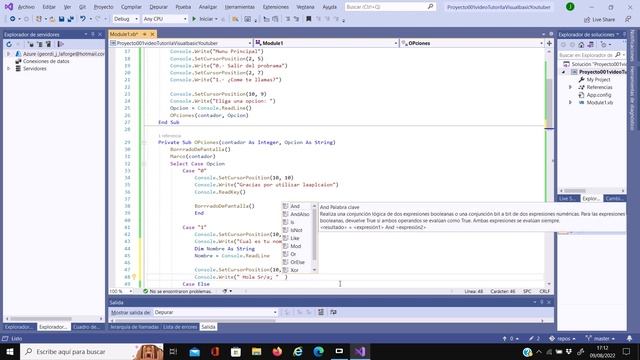Open Firefox from the taskbar
The width and height of the screenshot is (640, 360).
click(277, 351)
